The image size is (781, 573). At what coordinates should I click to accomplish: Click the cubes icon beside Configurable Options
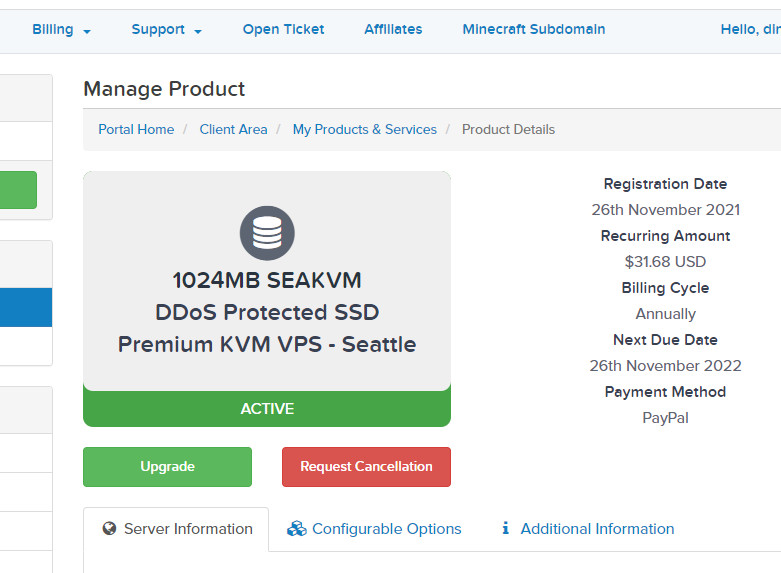click(x=296, y=529)
